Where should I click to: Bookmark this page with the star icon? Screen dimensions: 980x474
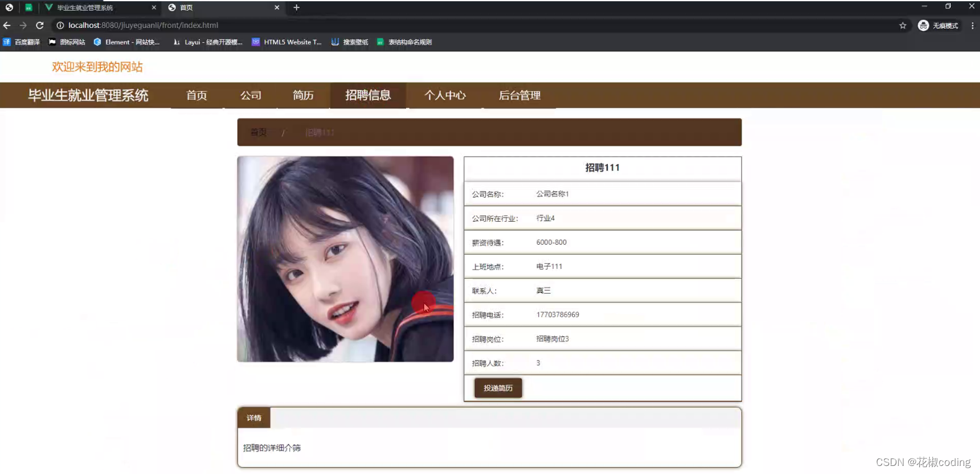(x=903, y=25)
